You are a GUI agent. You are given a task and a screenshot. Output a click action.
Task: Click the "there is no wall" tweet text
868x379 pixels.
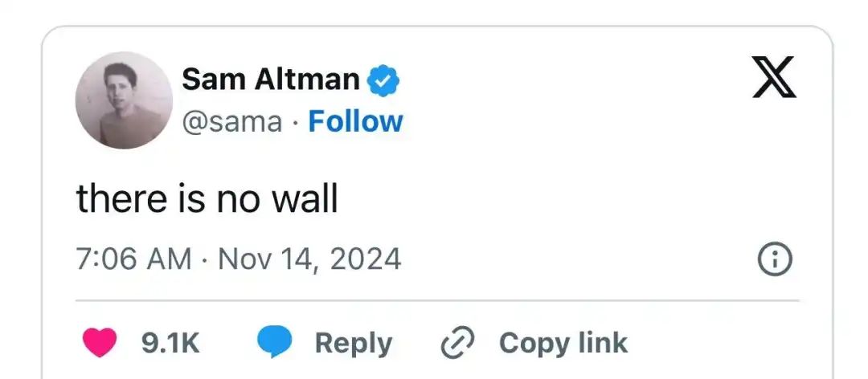207,198
